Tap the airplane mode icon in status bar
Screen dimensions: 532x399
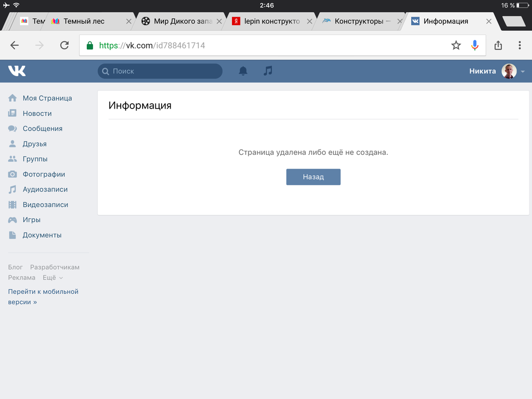[6, 5]
